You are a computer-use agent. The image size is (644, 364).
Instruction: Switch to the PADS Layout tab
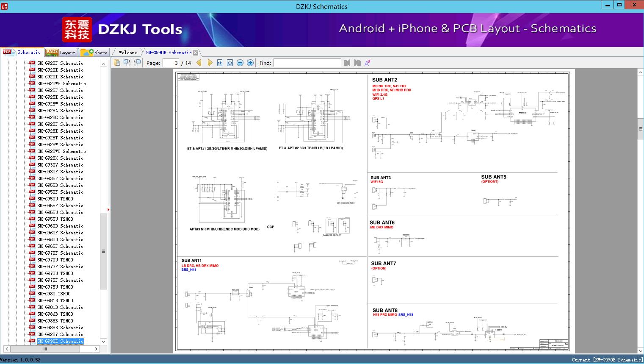[x=61, y=53]
